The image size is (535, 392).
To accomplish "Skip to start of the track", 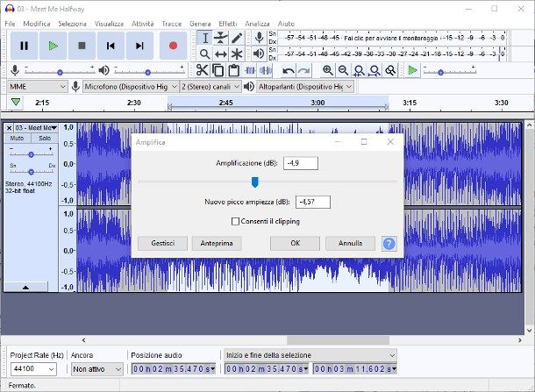I will (111, 46).
